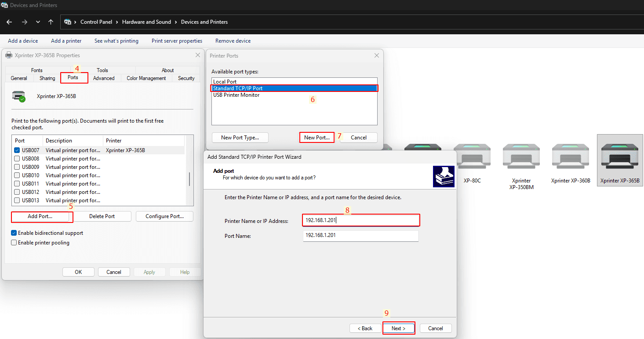This screenshot has height=339, width=644.
Task: Uncheck the USB007 port checkbox
Action: tap(17, 150)
